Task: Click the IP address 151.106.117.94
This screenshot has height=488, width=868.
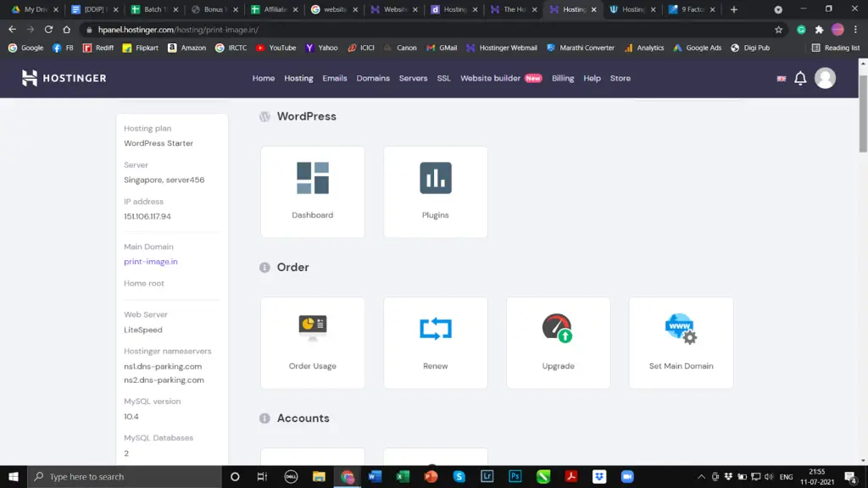Action: coord(147,216)
